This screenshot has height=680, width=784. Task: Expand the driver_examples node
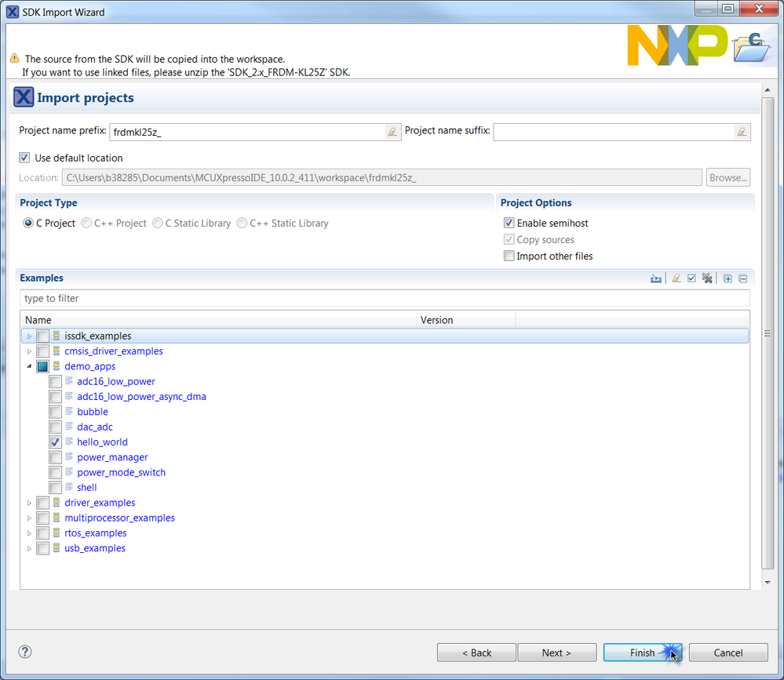point(30,503)
